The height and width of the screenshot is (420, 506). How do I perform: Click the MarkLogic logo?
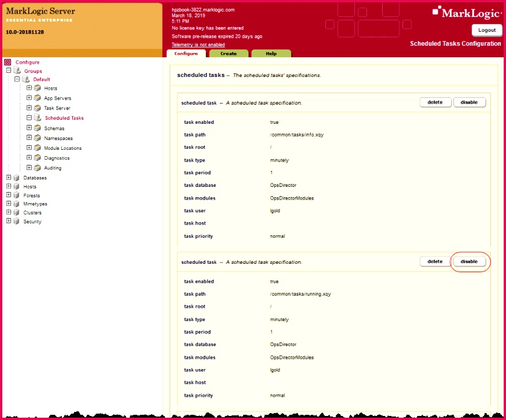467,13
